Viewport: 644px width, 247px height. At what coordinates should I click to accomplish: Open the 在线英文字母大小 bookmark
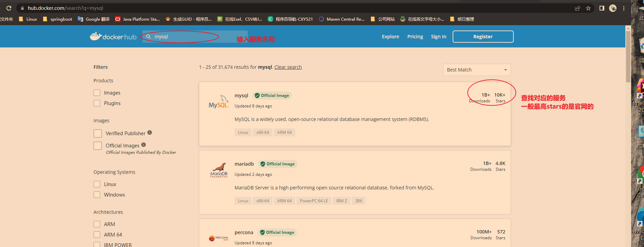coord(422,19)
